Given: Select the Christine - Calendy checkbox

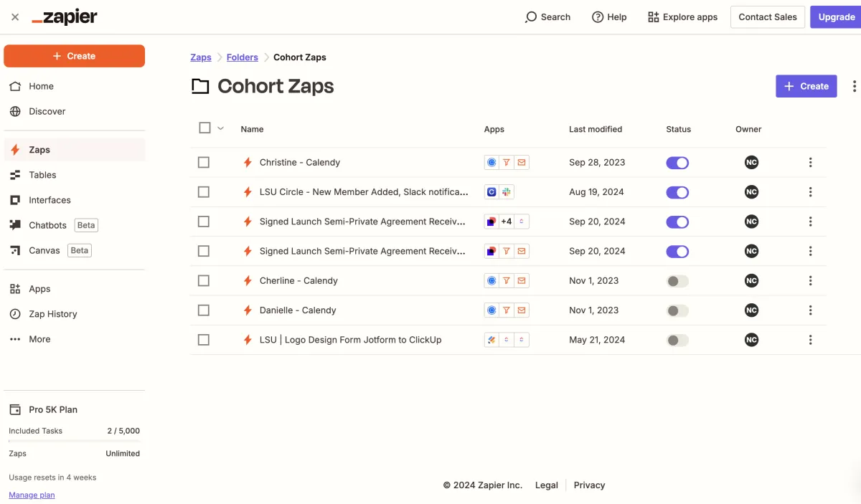Looking at the screenshot, I should 204,163.
